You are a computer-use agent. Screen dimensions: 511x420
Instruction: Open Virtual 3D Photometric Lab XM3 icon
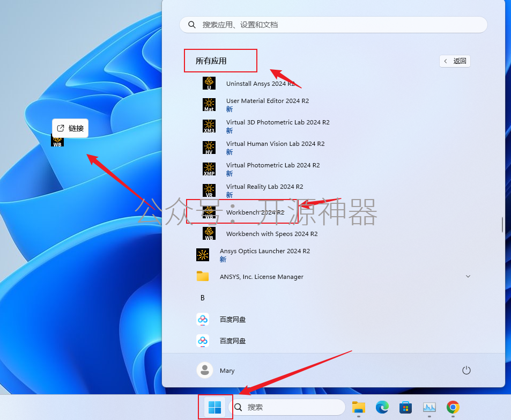point(209,126)
